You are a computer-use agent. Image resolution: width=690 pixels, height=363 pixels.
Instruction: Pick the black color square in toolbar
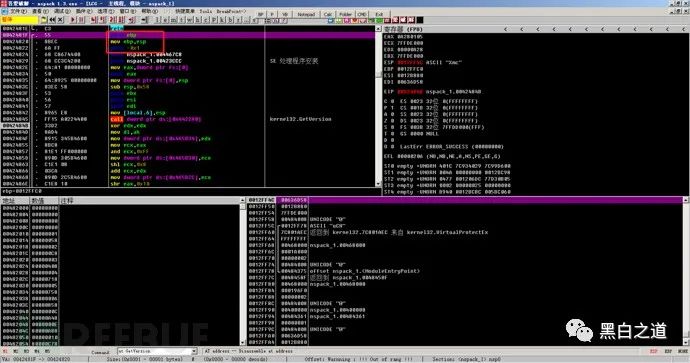click(420, 20)
